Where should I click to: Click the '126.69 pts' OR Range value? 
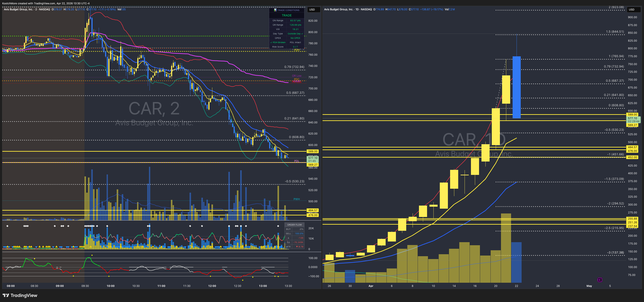(x=295, y=25)
